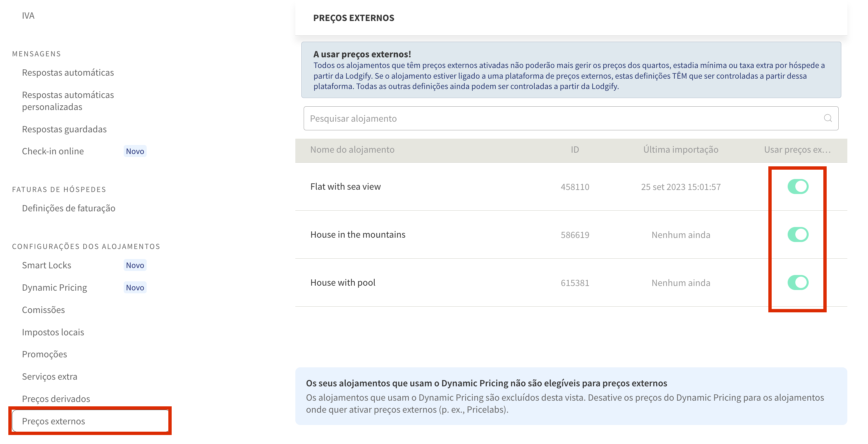Image resolution: width=868 pixels, height=444 pixels.
Task: Open Respostas automáticas personalizadas
Action: (68, 101)
